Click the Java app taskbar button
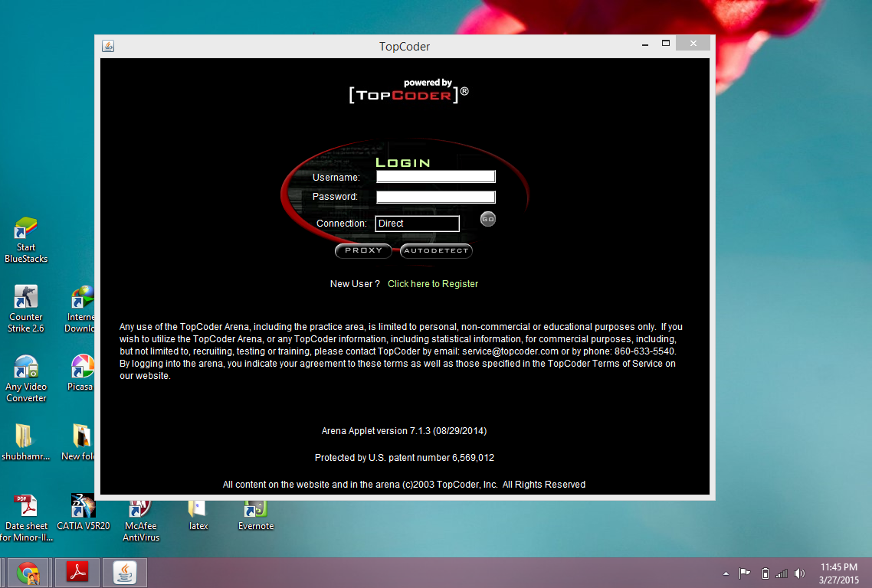This screenshot has width=872, height=588. [x=125, y=573]
